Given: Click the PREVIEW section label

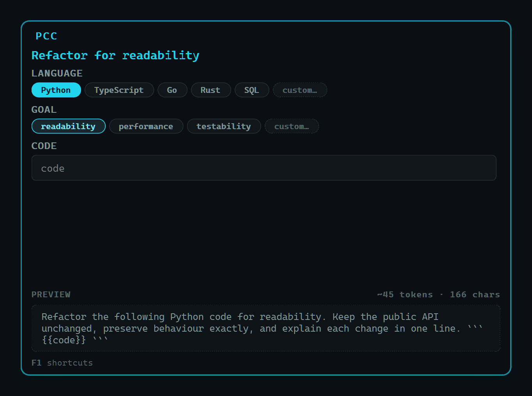Looking at the screenshot, I should coord(51,295).
